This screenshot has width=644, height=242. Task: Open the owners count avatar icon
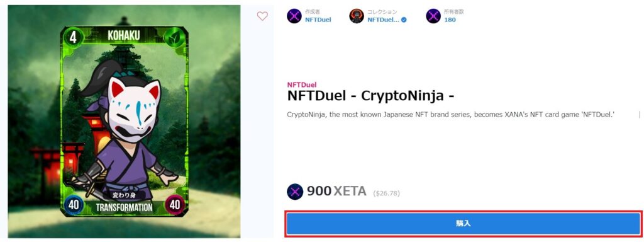pos(433,16)
